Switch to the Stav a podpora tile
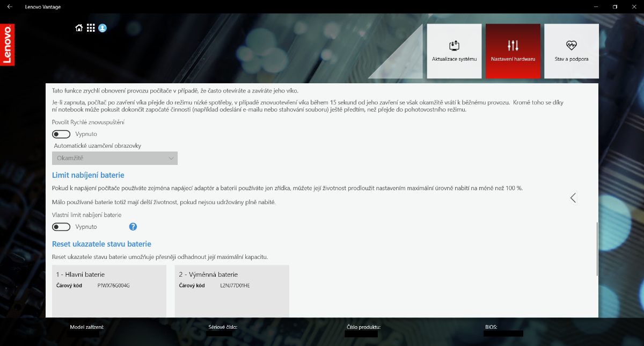The width and height of the screenshot is (644, 346). (571, 51)
